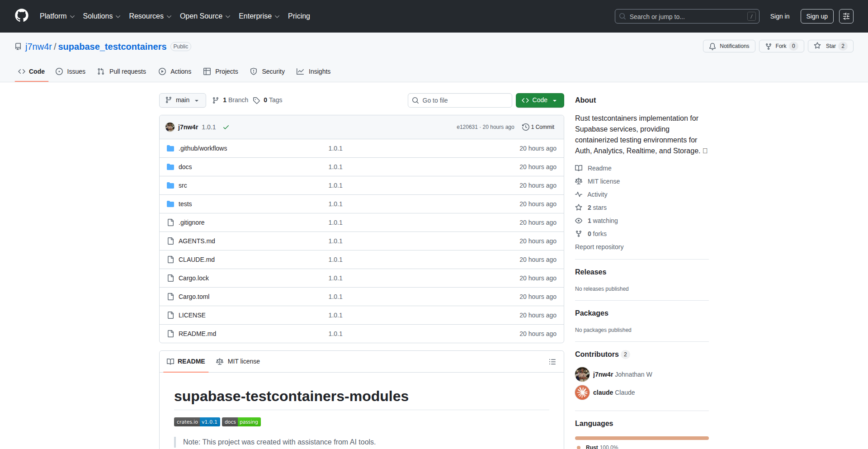Click the Insights graph icon
This screenshot has width=868, height=449.
[x=301, y=71]
